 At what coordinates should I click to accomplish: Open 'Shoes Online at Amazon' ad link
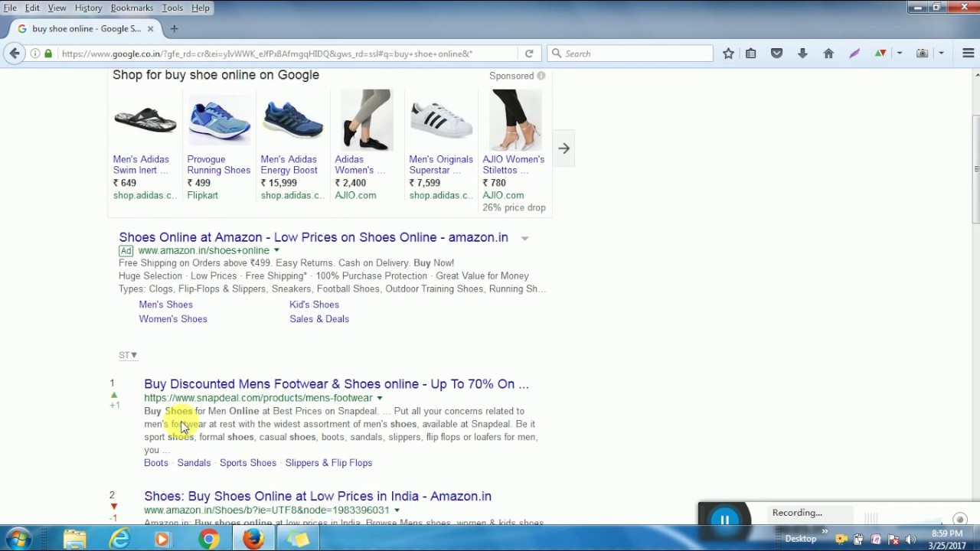coord(313,237)
